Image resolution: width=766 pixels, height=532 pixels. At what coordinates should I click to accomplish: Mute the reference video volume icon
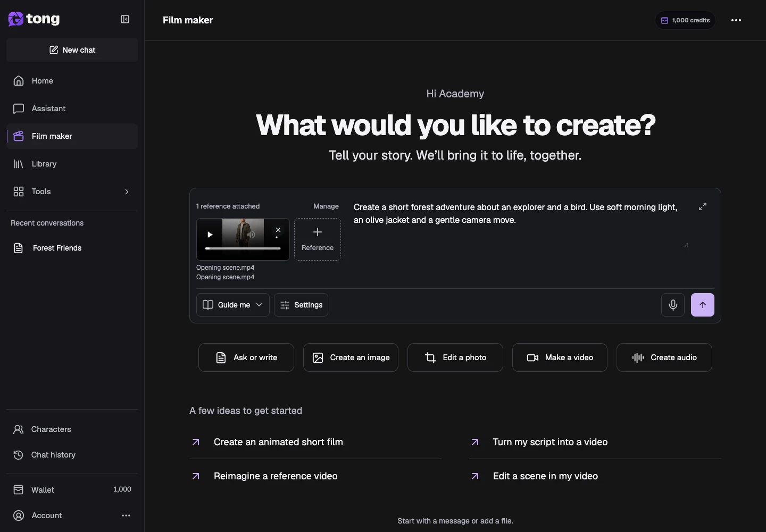point(252,235)
